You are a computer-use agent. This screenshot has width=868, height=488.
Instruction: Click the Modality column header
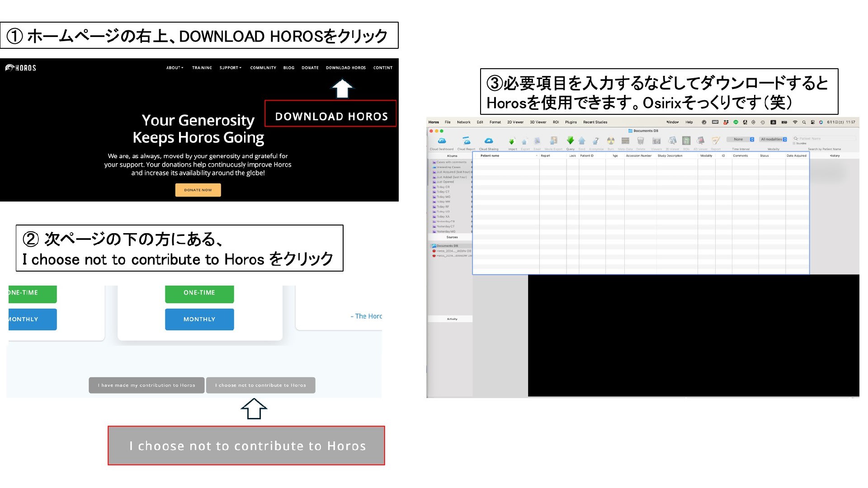707,155
